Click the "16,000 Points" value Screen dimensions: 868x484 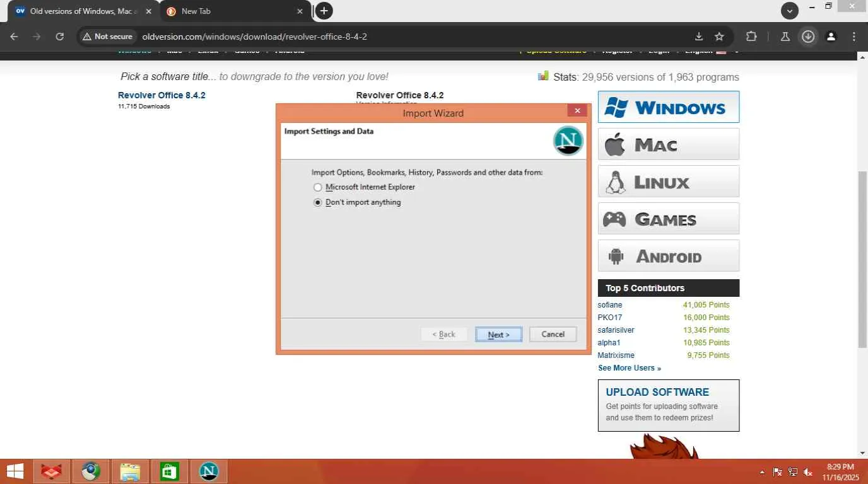(x=706, y=318)
